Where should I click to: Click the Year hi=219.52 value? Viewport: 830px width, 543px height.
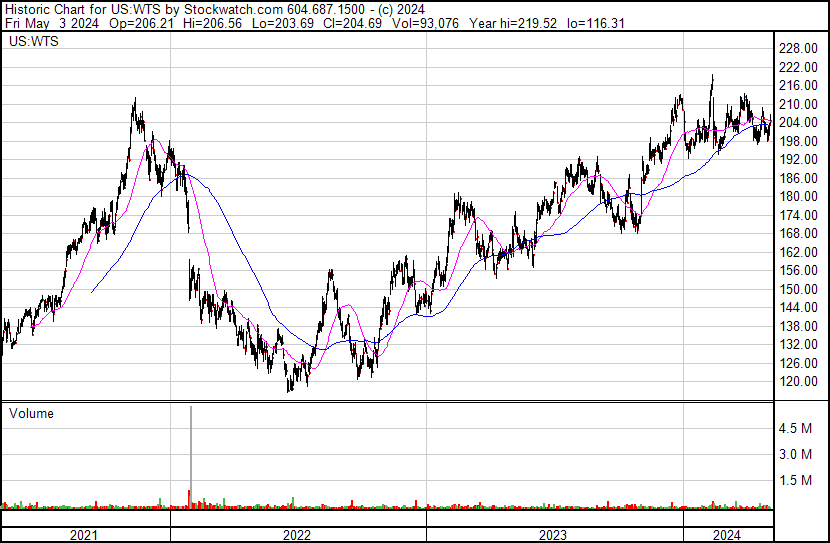point(513,23)
